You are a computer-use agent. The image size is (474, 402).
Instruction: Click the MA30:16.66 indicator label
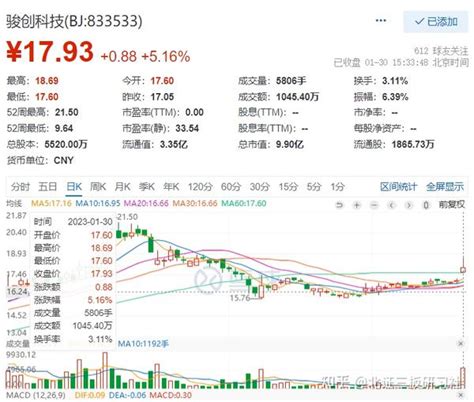click(195, 203)
